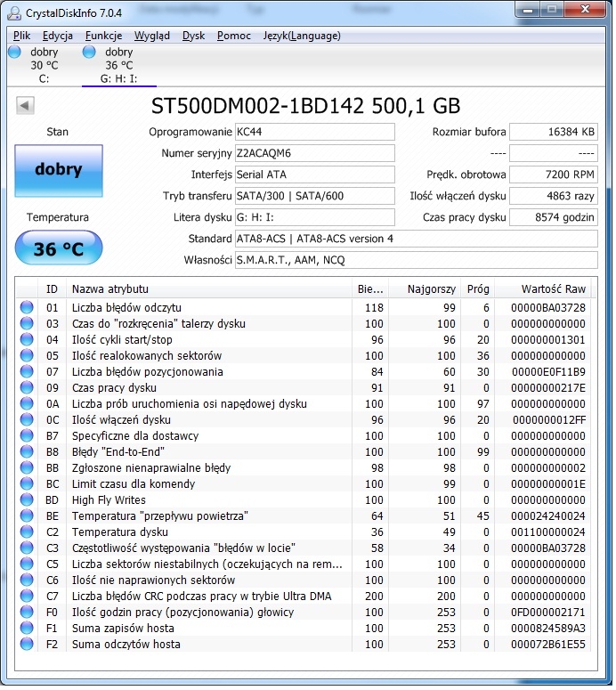Minimize the CrystalDiskInfo window
The height and width of the screenshot is (690, 616).
529,10
